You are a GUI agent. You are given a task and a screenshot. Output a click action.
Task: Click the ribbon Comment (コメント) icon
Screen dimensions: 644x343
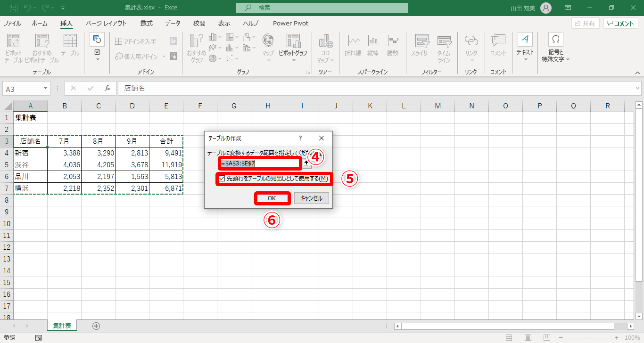[498, 45]
